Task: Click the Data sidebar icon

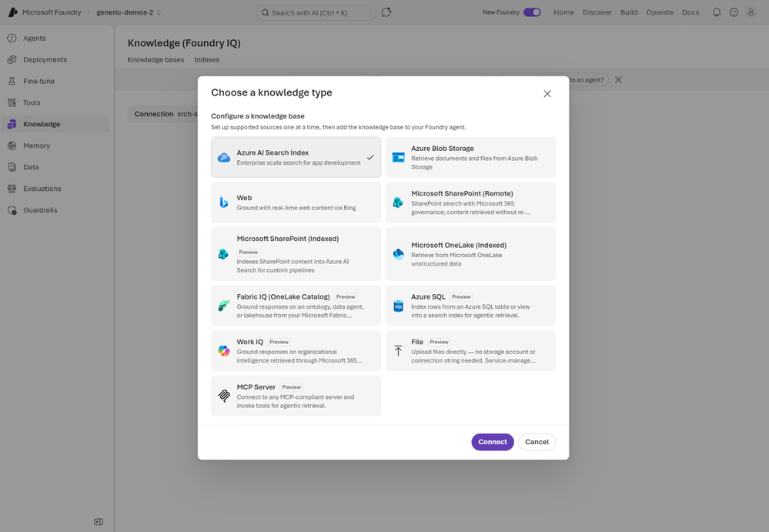Action: pos(12,167)
